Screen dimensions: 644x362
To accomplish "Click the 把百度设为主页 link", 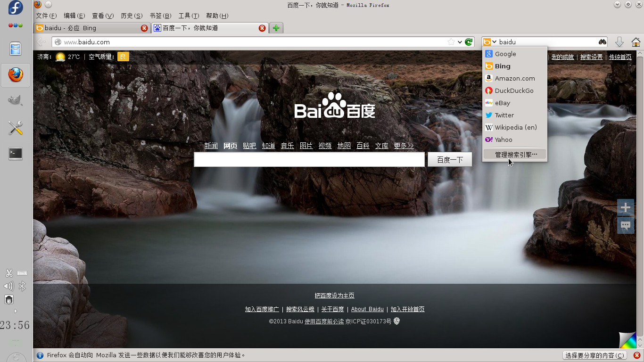I will [x=335, y=296].
